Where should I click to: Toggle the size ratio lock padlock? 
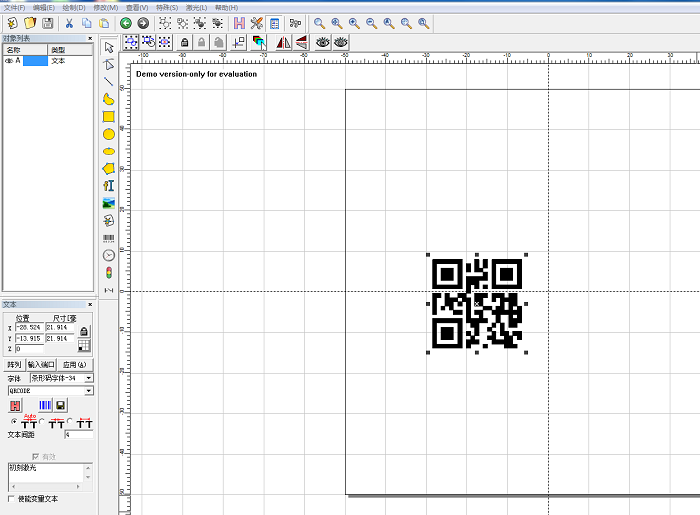[83, 331]
